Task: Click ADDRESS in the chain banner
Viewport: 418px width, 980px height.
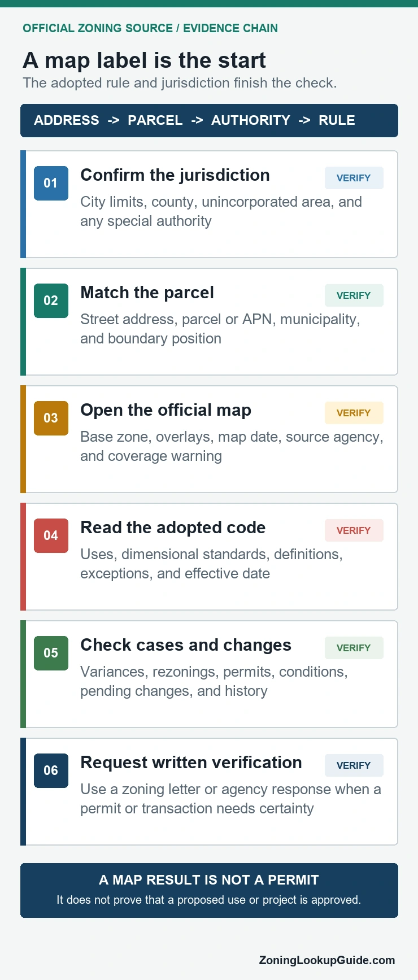Action: pyautogui.click(x=67, y=120)
